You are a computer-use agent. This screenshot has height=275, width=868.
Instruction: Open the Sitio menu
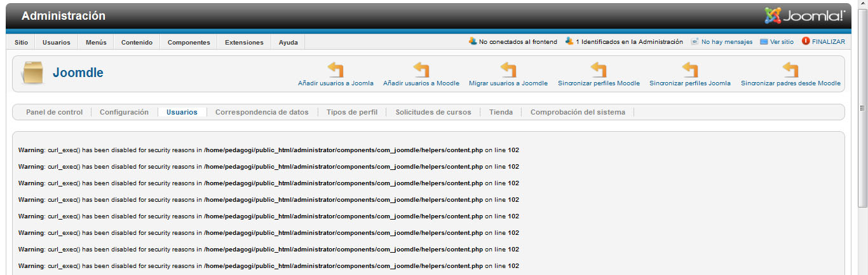pyautogui.click(x=22, y=43)
